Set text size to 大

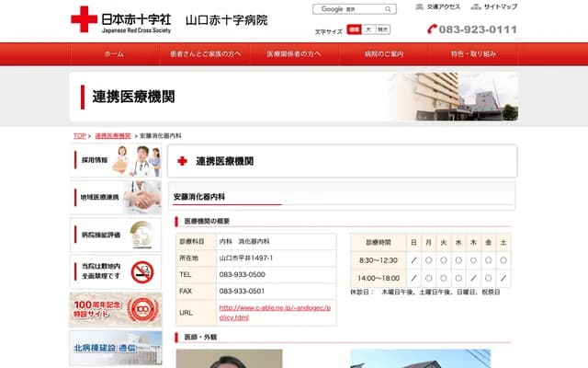tap(368, 29)
